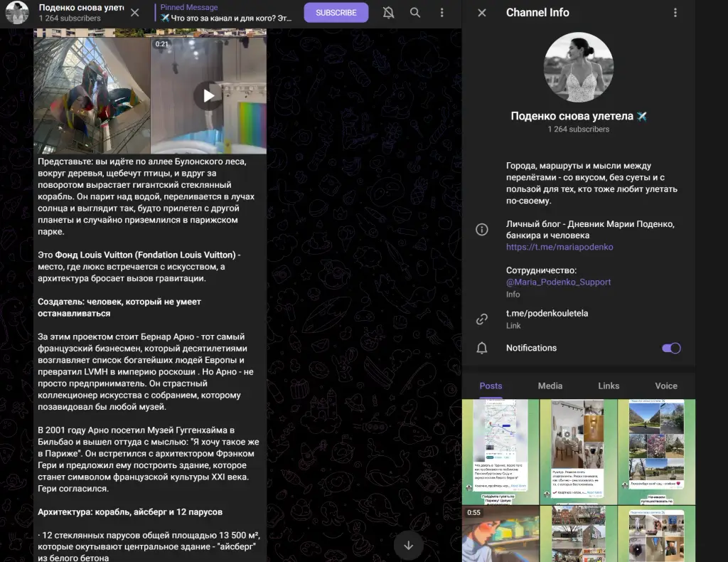
Task: Click the 'Сотрудничество:' label
Action: pos(541,270)
